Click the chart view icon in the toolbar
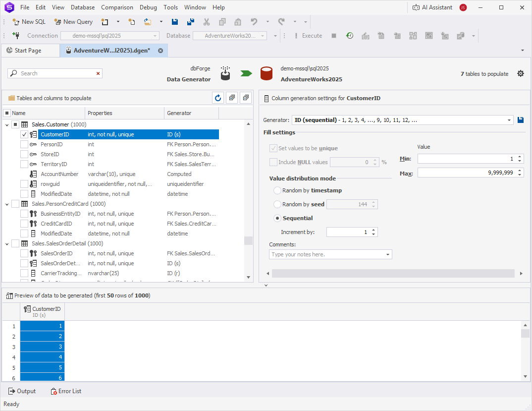The image size is (532, 411). [429, 36]
